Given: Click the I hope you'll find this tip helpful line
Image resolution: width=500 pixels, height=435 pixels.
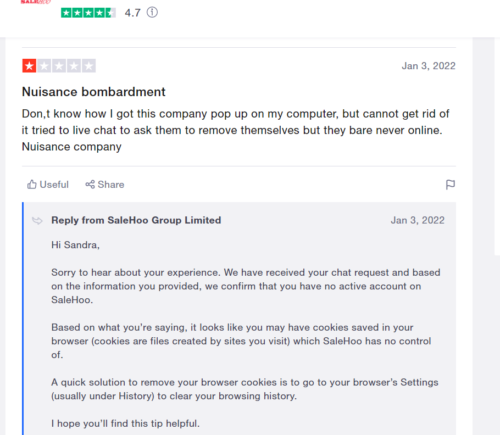Looking at the screenshot, I should [125, 424].
